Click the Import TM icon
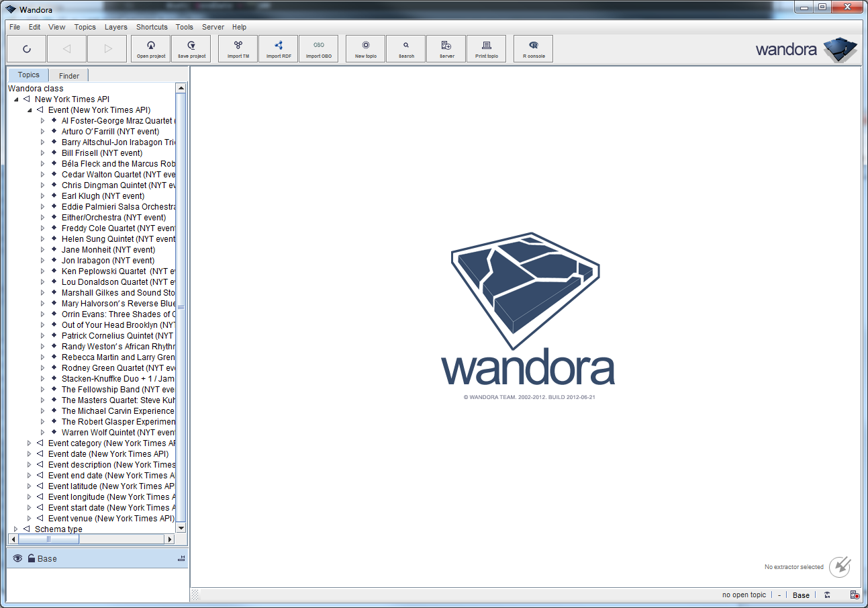 pos(238,48)
